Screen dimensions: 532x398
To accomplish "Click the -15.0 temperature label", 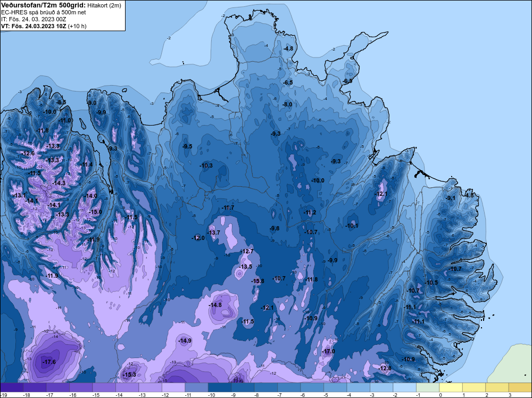I will click(x=95, y=212).
